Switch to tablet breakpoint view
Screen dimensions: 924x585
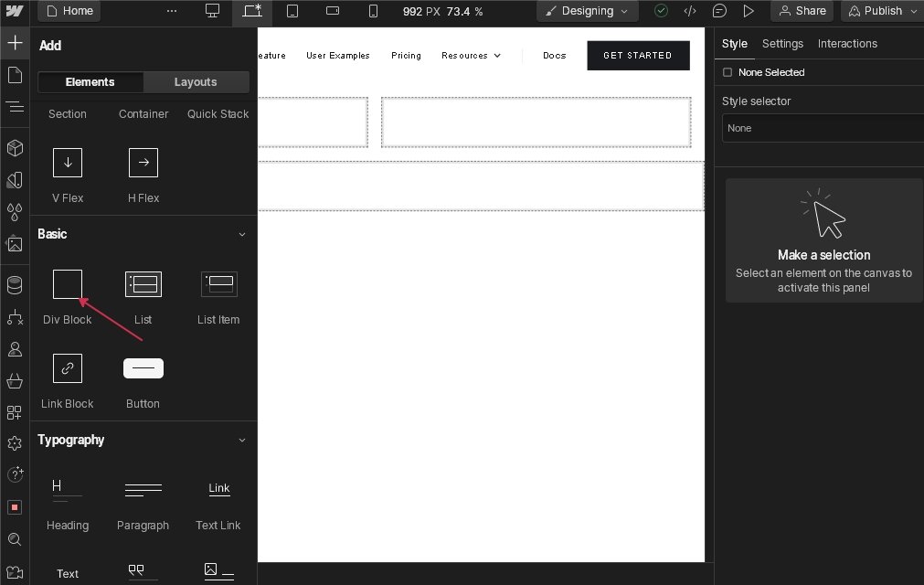click(292, 11)
